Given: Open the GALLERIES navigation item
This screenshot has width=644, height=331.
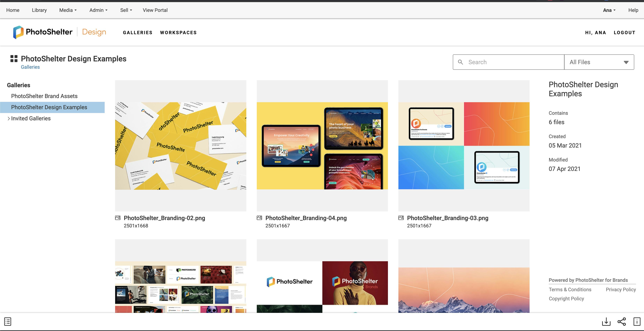Looking at the screenshot, I should coord(137,32).
